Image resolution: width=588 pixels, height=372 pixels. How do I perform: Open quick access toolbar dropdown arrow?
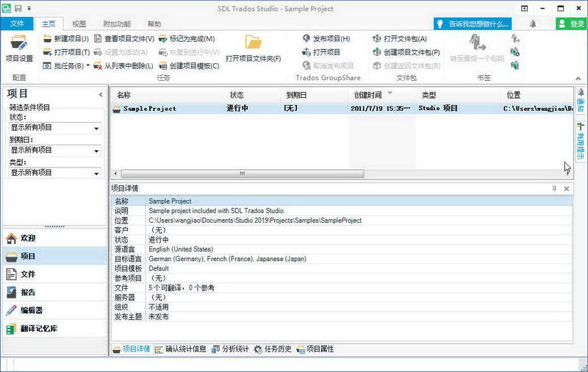pyautogui.click(x=29, y=8)
